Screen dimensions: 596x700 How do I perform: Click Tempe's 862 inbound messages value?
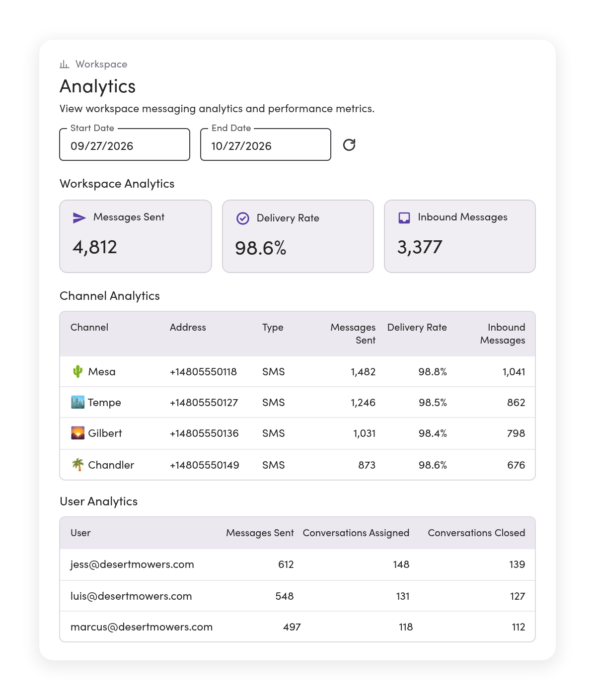[516, 402]
